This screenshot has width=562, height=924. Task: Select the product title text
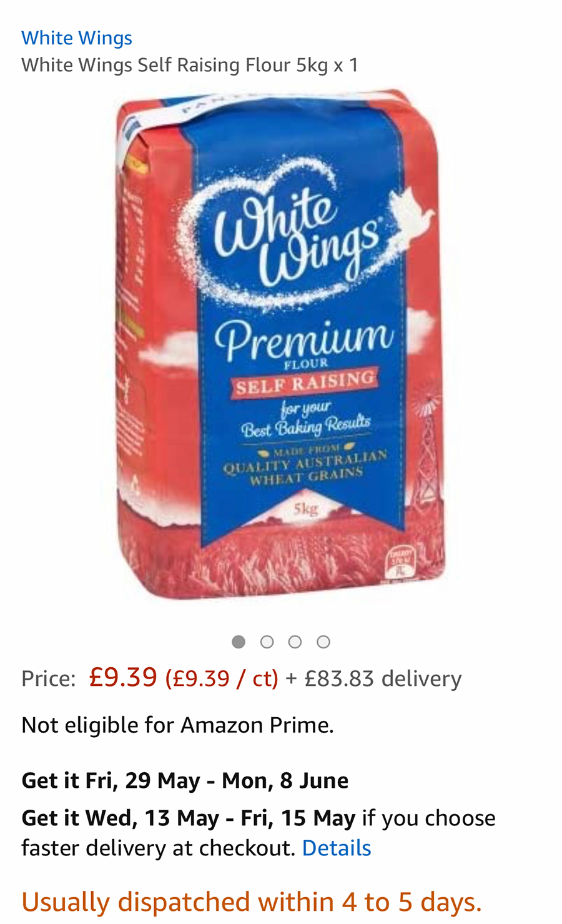(190, 65)
